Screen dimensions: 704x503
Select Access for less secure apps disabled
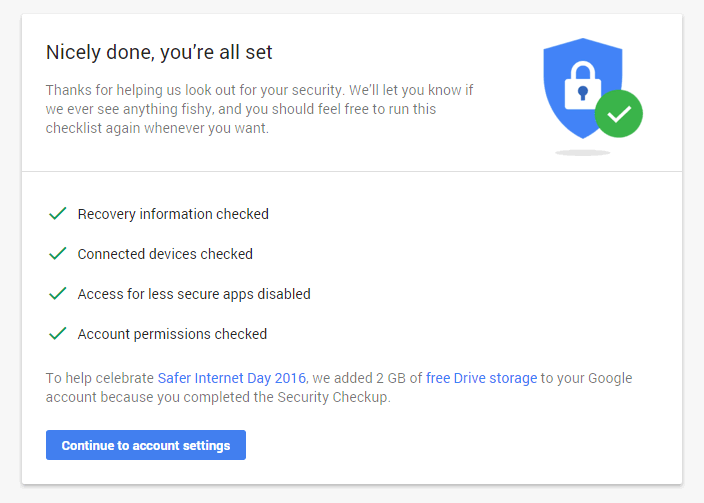coord(194,294)
